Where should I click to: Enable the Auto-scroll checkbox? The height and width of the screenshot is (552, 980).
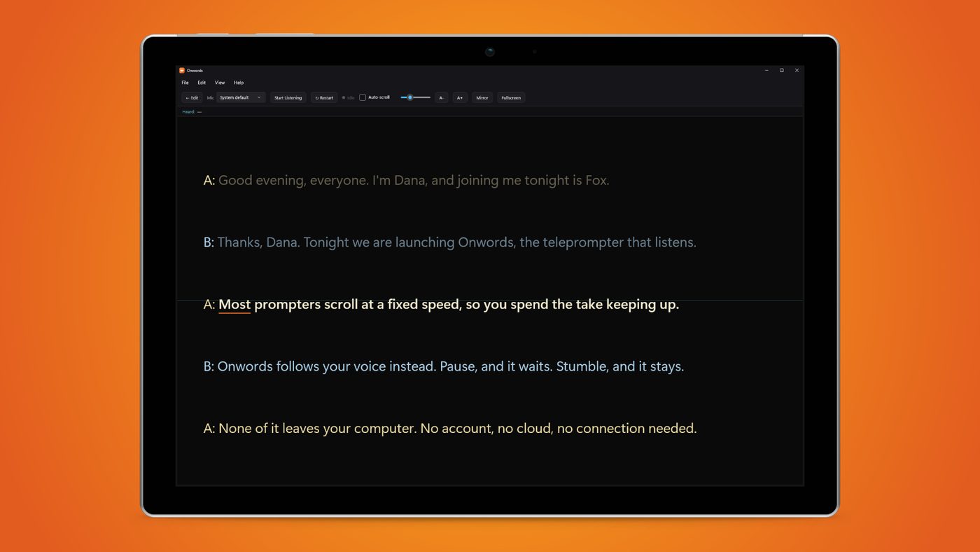(x=363, y=97)
